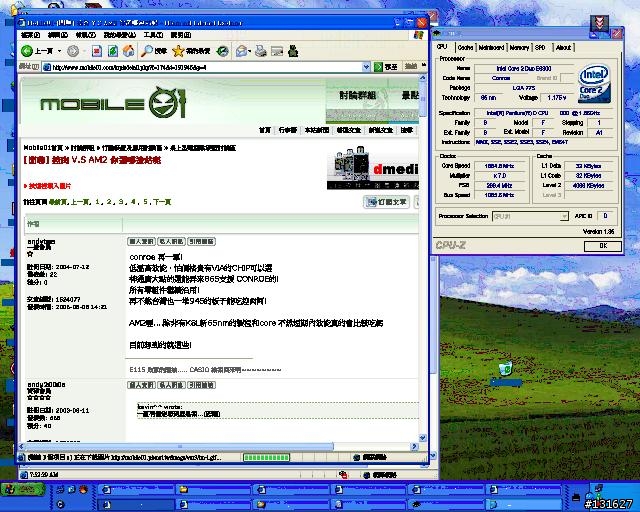The image size is (640, 512).
Task: Open the address bar URL dropdown
Action: click(366, 67)
